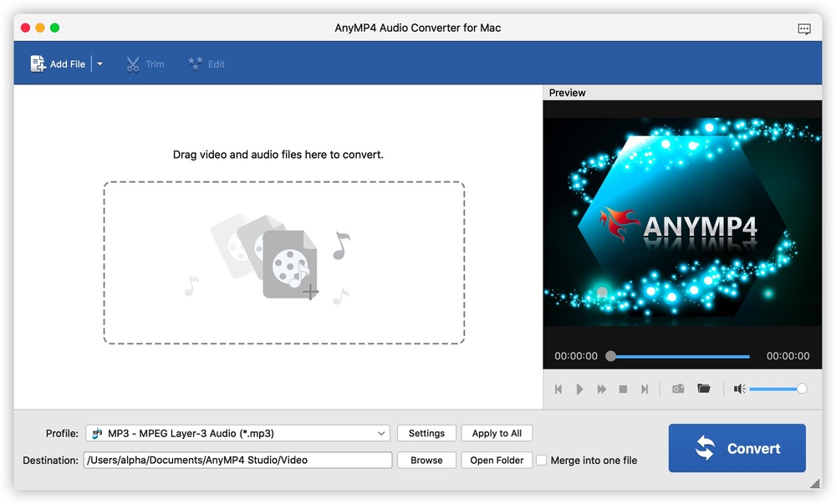The height and width of the screenshot is (504, 836).
Task: Click the Add File button
Action: coord(58,64)
